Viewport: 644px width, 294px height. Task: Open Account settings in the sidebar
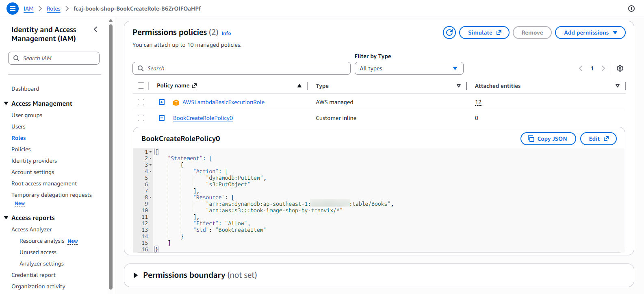pos(33,172)
